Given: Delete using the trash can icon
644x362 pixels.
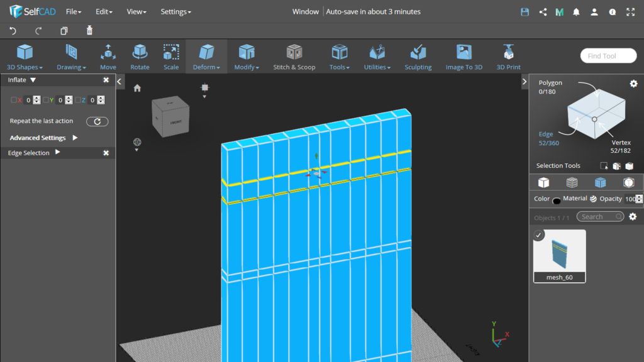Looking at the screenshot, I should (x=89, y=31).
